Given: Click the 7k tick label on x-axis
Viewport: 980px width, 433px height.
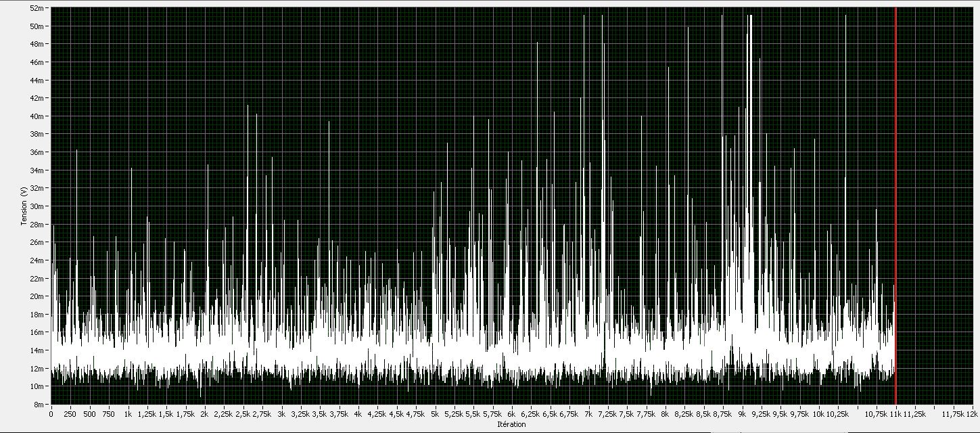Looking at the screenshot, I should (x=588, y=413).
